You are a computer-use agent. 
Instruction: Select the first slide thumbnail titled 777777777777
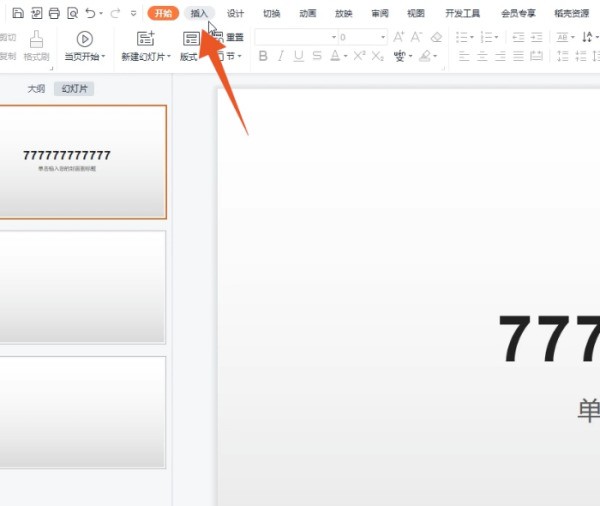pyautogui.click(x=82, y=162)
